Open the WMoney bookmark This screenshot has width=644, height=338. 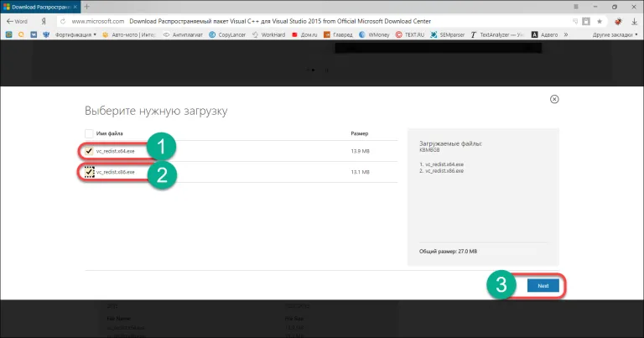pos(374,35)
